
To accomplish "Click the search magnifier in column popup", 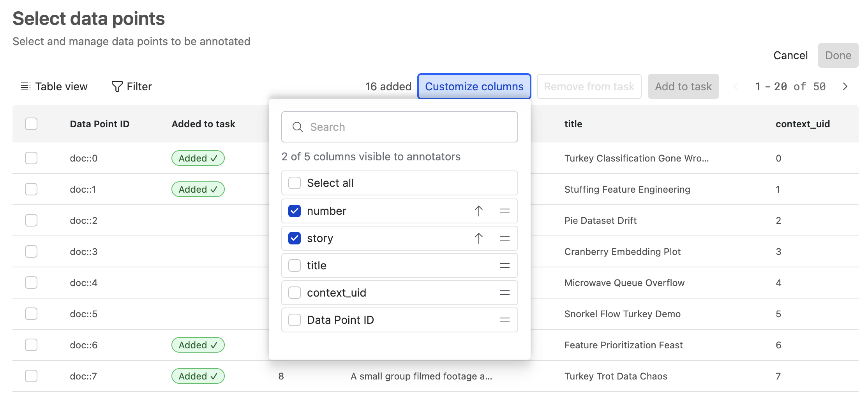I will click(298, 127).
